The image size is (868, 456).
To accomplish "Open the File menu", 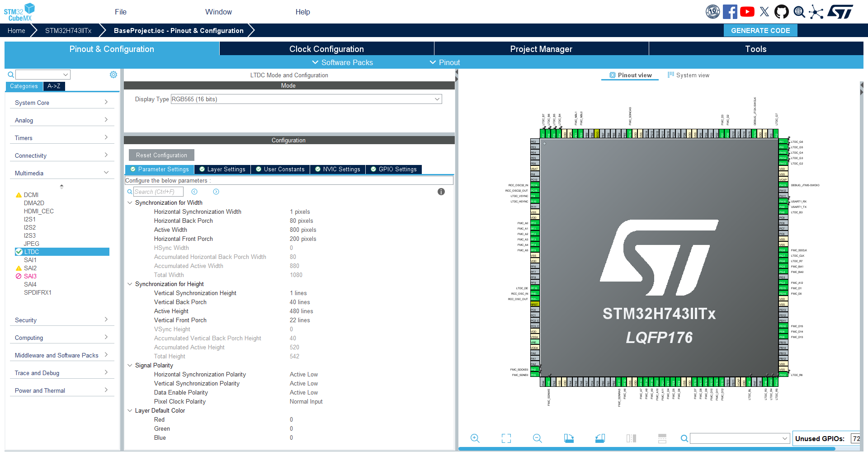I will [x=121, y=12].
